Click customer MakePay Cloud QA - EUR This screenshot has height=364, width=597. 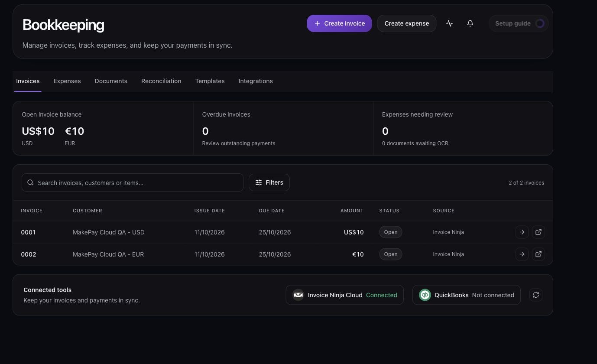point(108,254)
